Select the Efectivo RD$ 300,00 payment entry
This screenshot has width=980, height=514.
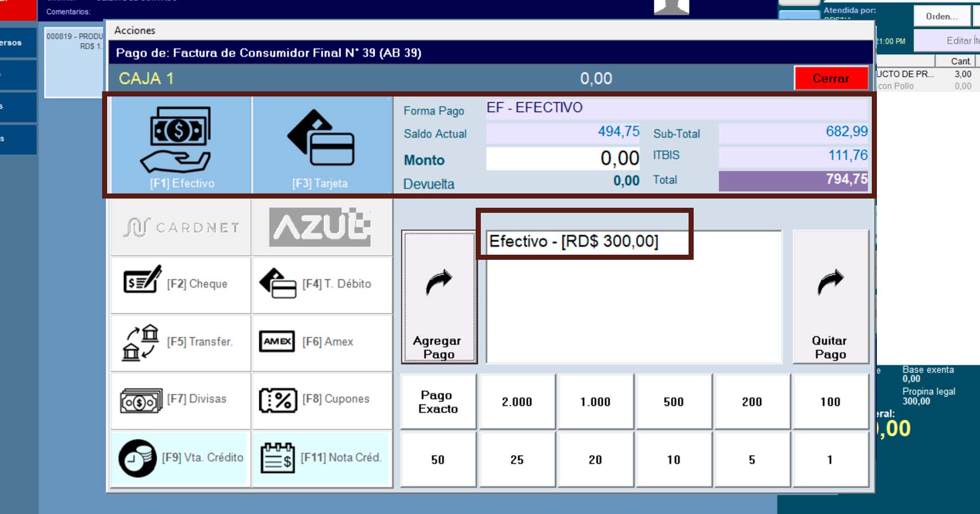tap(574, 241)
